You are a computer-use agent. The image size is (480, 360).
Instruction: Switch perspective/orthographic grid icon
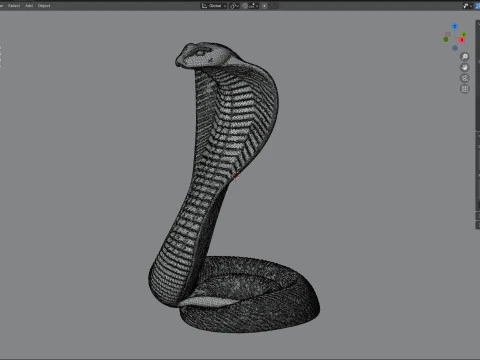click(465, 89)
